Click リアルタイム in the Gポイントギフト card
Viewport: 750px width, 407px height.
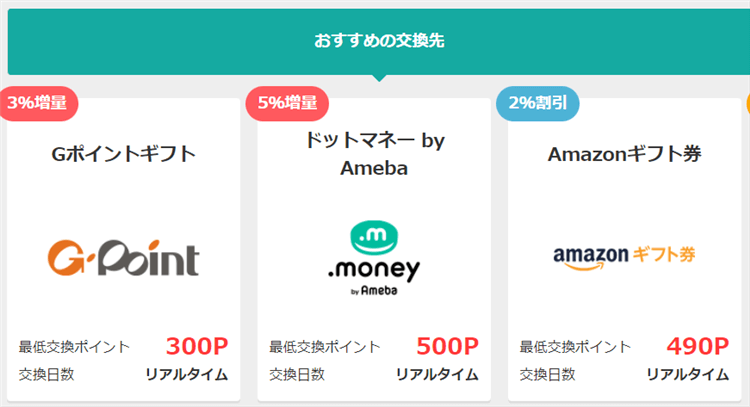coord(187,375)
